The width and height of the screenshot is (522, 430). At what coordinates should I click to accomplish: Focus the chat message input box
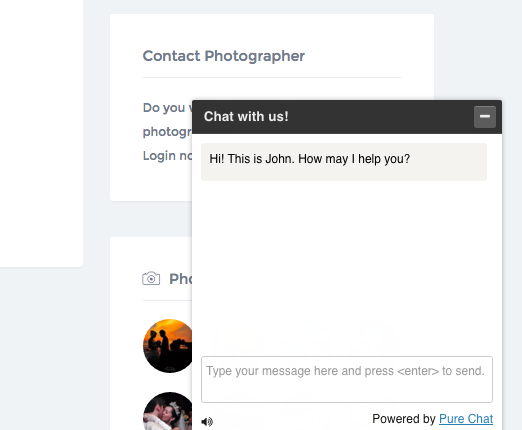[x=347, y=379]
